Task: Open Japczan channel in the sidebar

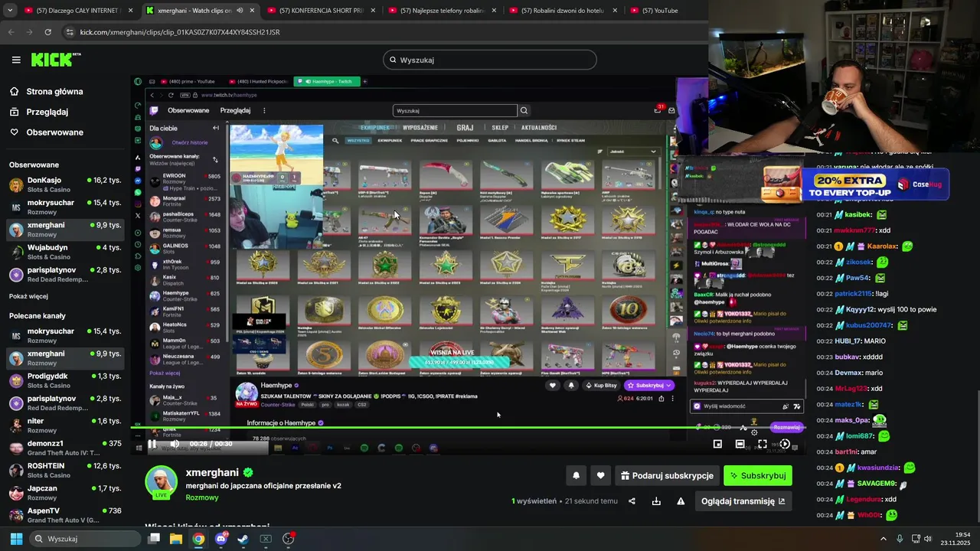Action: [65, 493]
